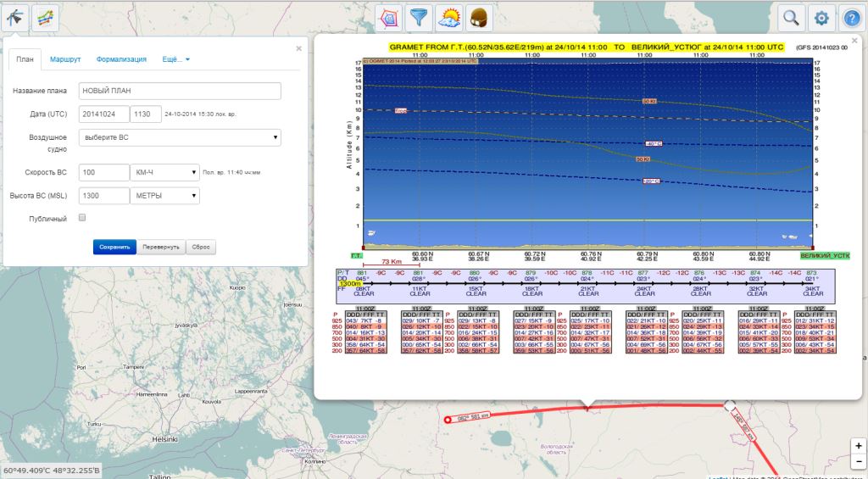This screenshot has width=868, height=479.
Task: Open the КМ-Ч speed units dropdown
Action: click(x=164, y=172)
